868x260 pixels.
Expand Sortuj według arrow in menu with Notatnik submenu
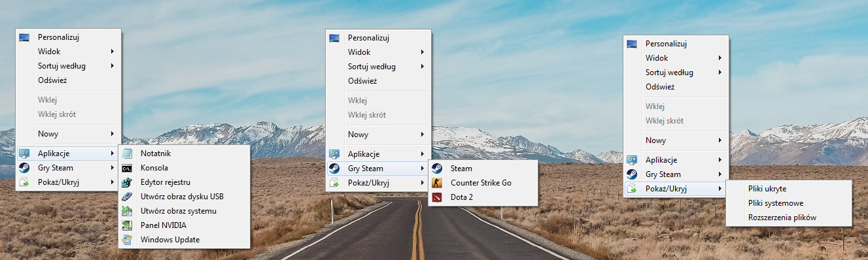point(113,66)
